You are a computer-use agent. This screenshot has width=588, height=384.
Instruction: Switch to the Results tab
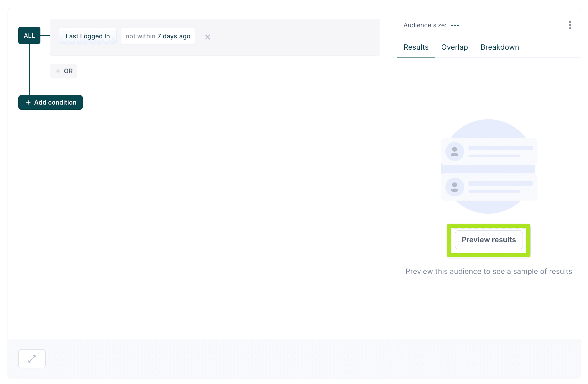coord(416,47)
